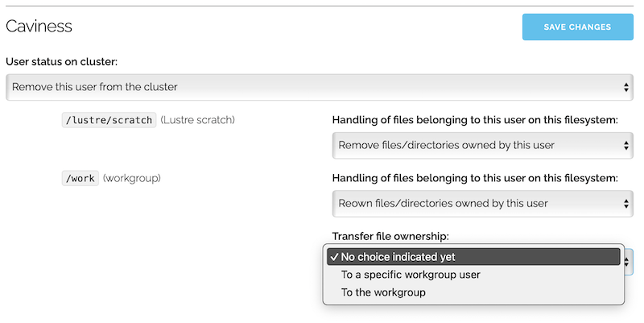Open the "Reown files/directories owned by this user" dropdown

[x=482, y=204]
